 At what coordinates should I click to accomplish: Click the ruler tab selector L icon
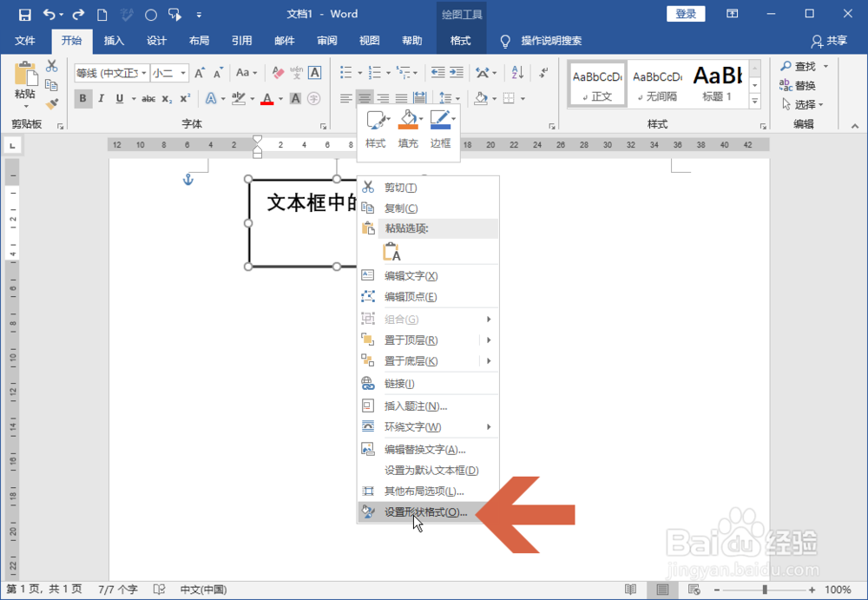[12, 146]
